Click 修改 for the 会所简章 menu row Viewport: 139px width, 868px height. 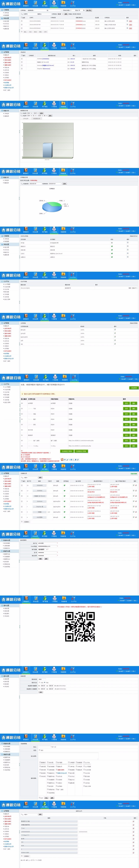point(127,403)
